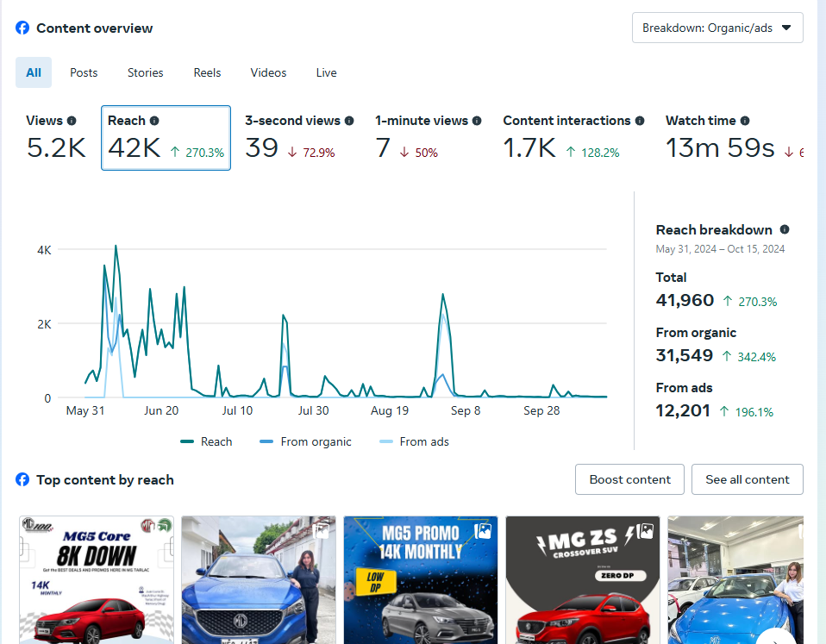The image size is (826, 644).
Task: Click the Boost content button
Action: click(x=629, y=479)
